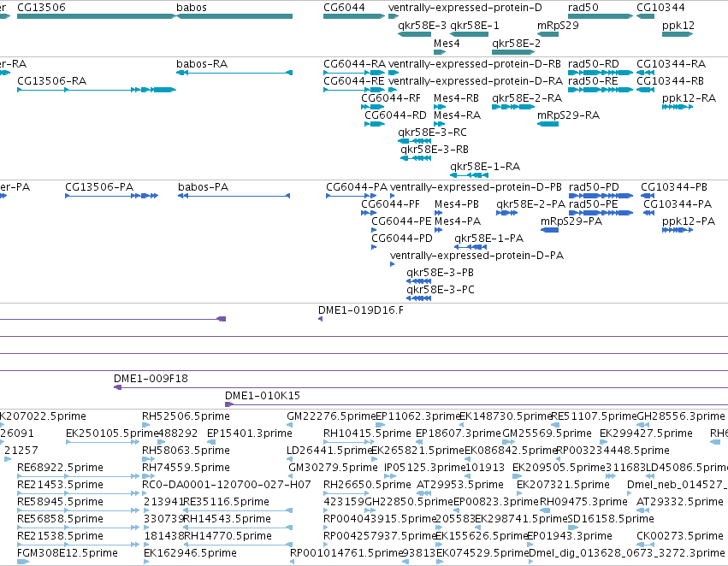Select protein CG6044-PD
The height and width of the screenshot is (566, 728).
[374, 247]
